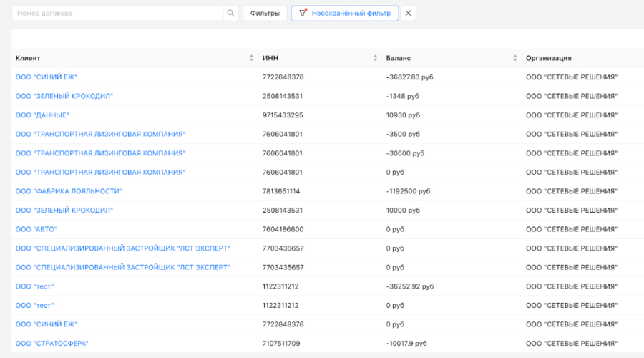Open client ООО "ДАННЫЕ"
This screenshot has width=644, height=358.
click(x=42, y=115)
